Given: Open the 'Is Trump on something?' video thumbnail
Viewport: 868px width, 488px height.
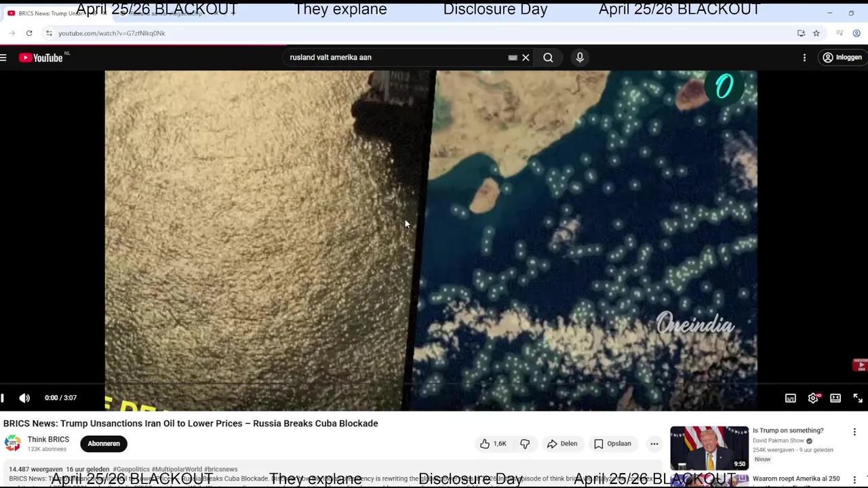Looking at the screenshot, I should pyautogui.click(x=709, y=448).
